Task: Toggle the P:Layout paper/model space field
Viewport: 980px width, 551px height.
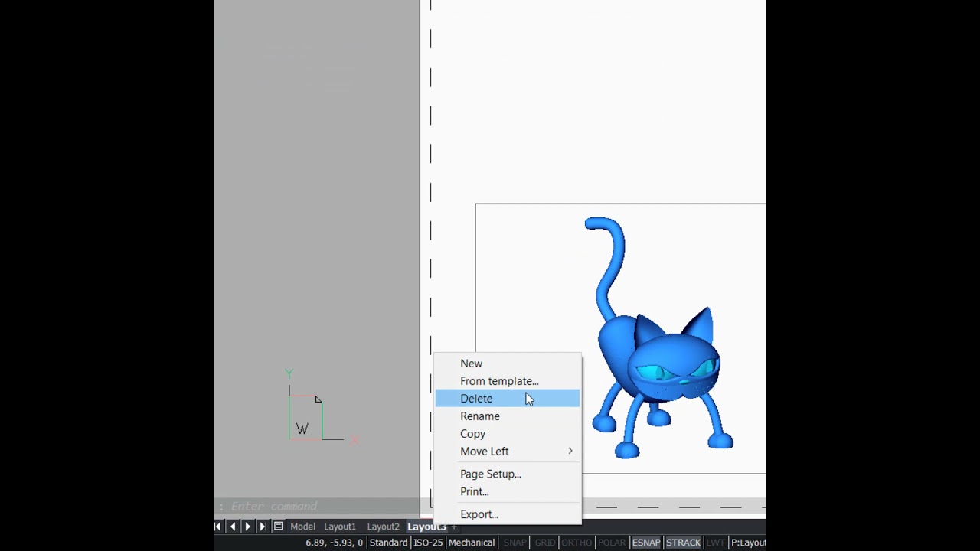Action: point(748,543)
